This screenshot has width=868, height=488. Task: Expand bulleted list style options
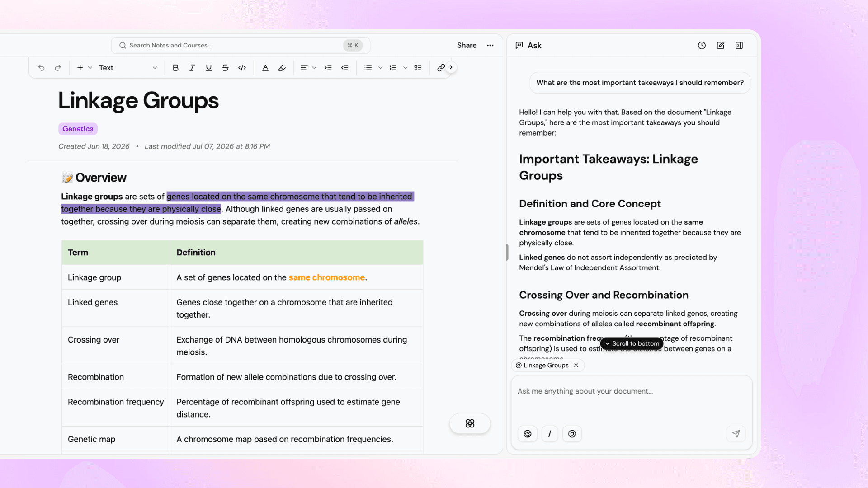click(380, 68)
